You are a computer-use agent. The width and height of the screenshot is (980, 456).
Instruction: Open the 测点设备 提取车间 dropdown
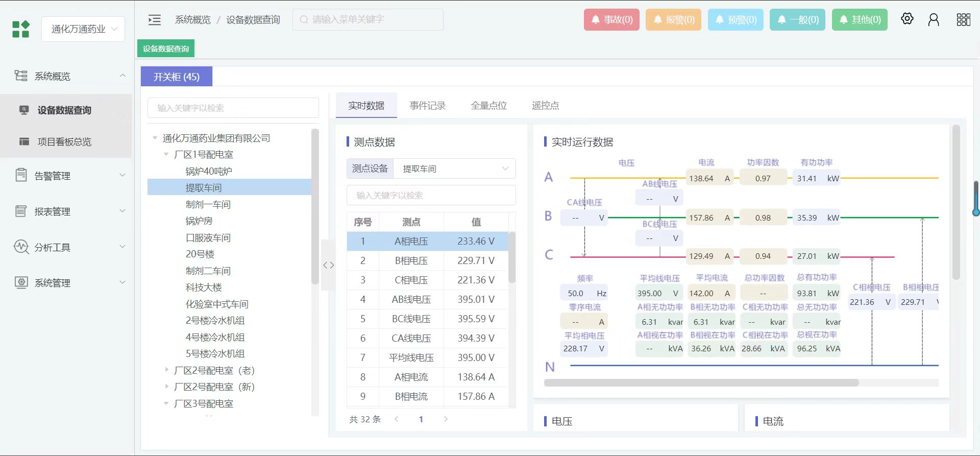click(x=454, y=169)
